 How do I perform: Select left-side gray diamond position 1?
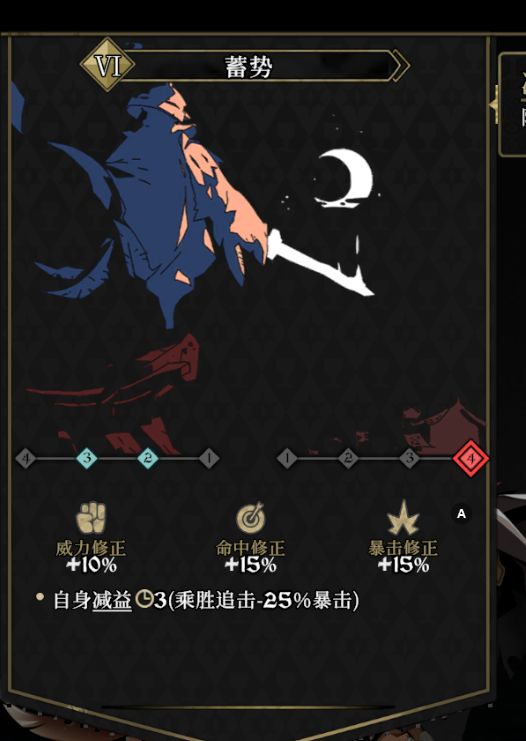209,458
